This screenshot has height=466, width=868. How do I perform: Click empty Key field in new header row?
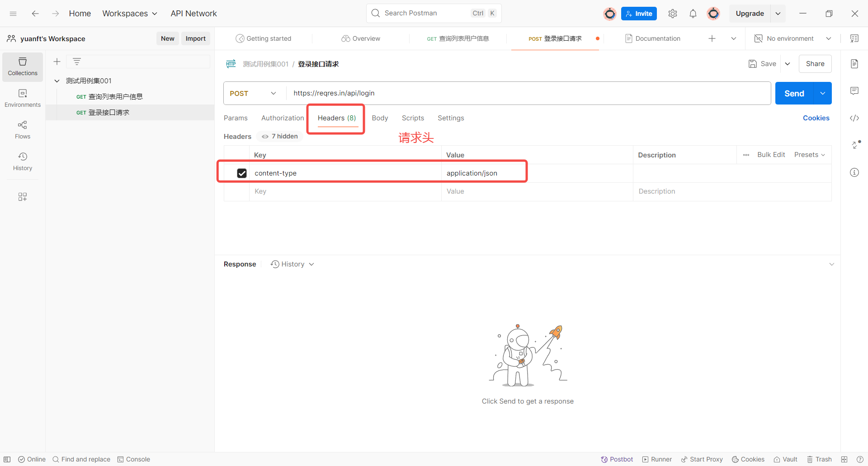[x=345, y=191]
